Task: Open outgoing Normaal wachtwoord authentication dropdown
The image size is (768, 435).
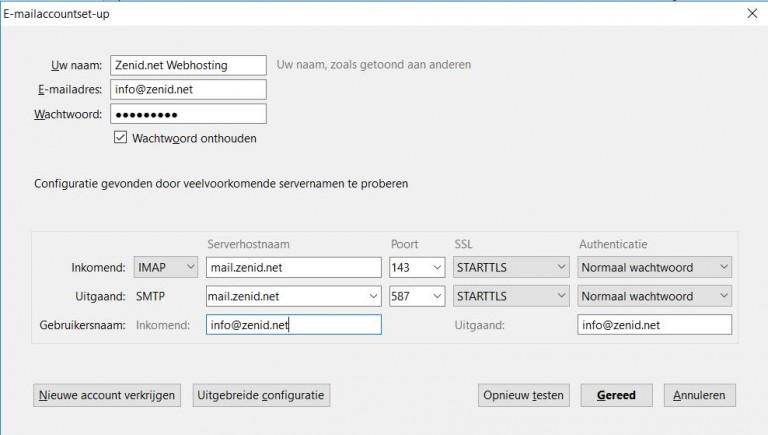Action: point(654,296)
